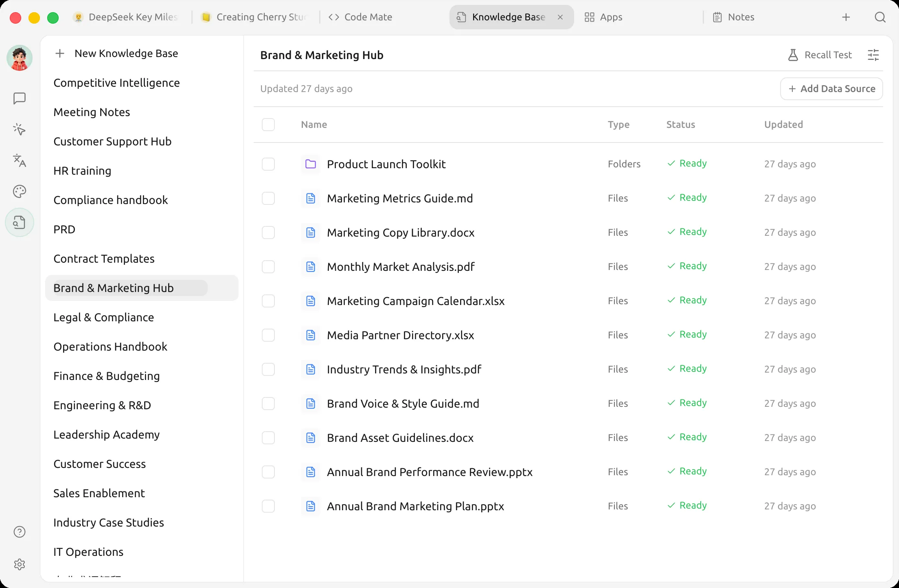Viewport: 899px width, 588px height.
Task: Click Add Data Source button
Action: click(x=831, y=89)
